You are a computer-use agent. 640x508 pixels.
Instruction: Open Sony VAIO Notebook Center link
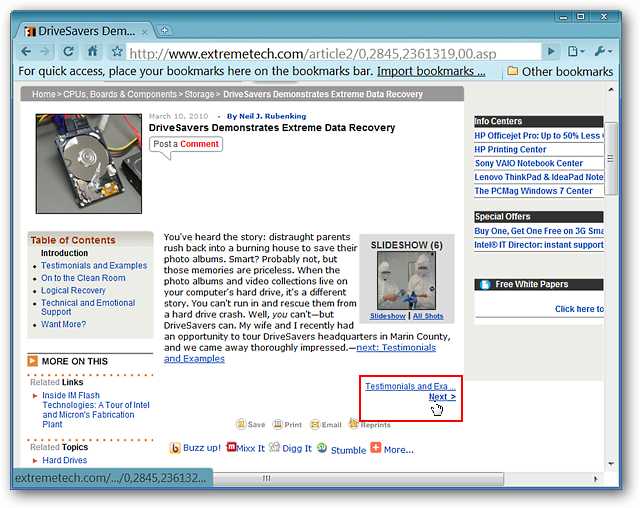click(529, 164)
